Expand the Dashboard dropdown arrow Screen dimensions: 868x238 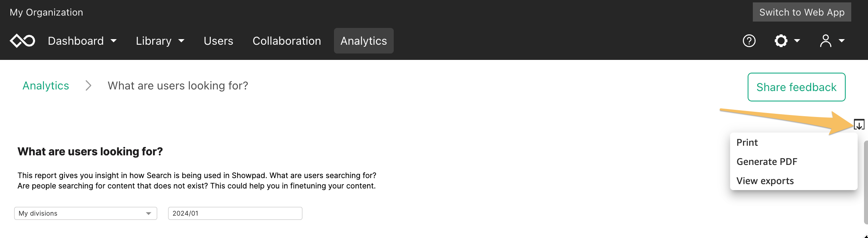coord(114,41)
